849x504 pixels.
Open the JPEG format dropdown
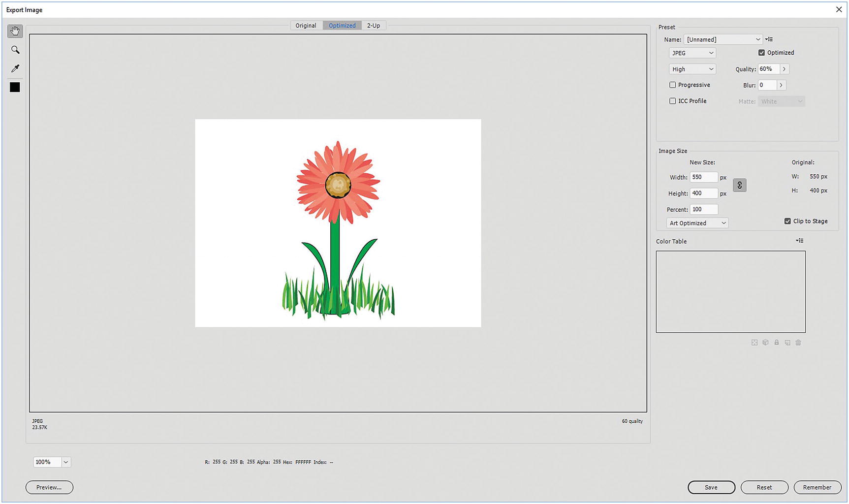[692, 53]
